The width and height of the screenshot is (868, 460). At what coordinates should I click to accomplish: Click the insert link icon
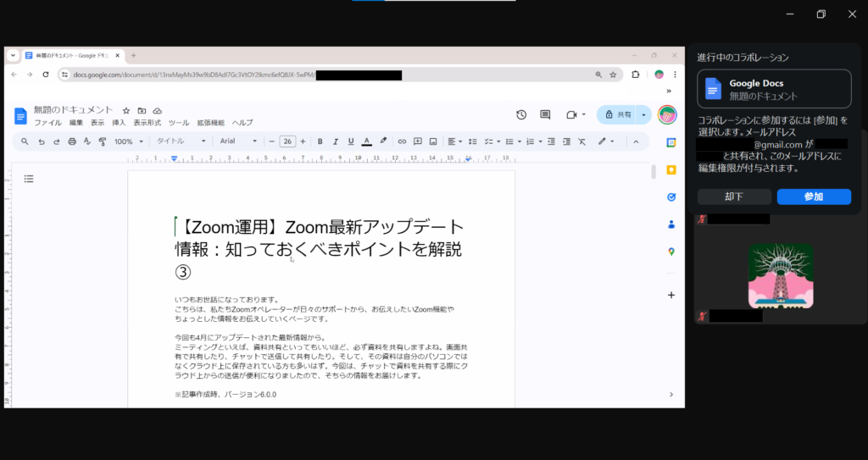click(402, 141)
